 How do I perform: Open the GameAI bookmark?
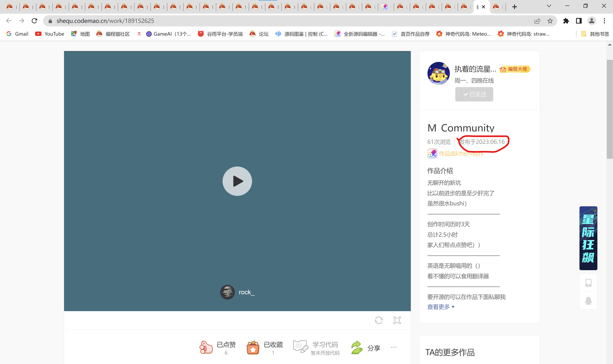169,34
